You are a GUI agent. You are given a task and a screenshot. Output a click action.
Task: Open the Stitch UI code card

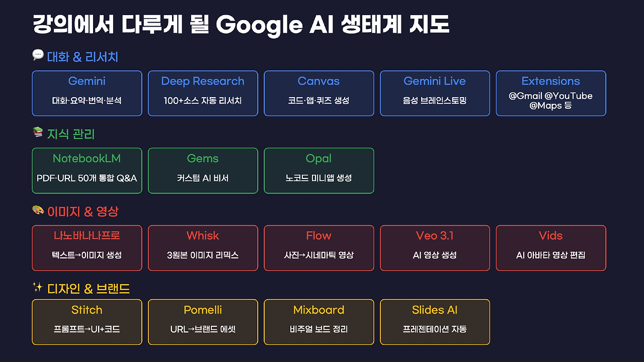click(87, 322)
